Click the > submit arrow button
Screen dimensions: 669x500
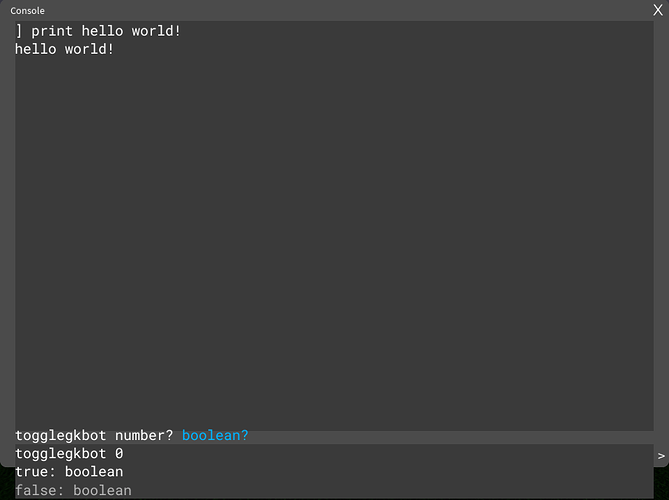(x=660, y=456)
